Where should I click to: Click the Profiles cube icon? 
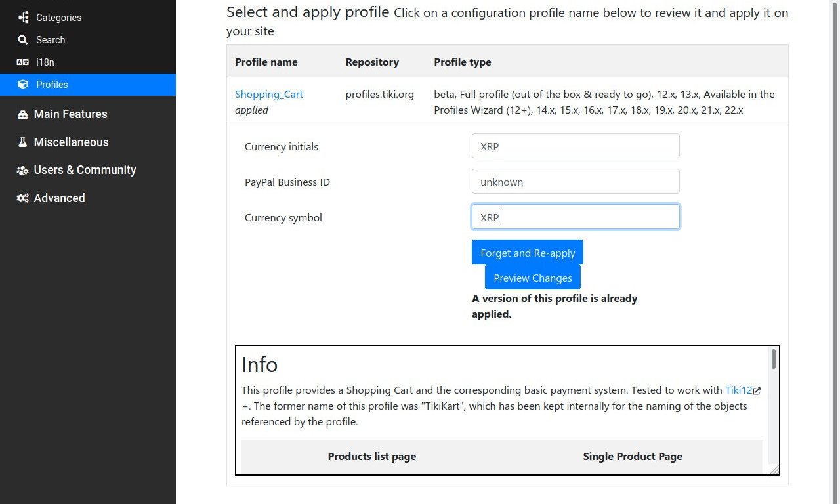pos(23,85)
